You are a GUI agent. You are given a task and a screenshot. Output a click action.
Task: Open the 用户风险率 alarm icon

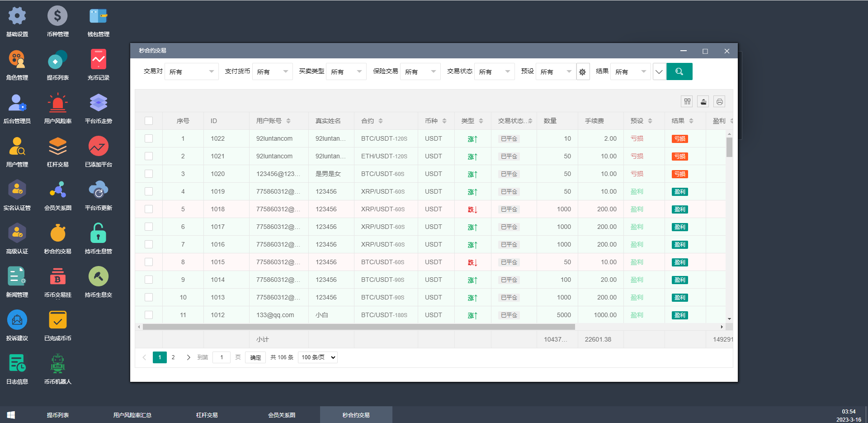(x=57, y=104)
